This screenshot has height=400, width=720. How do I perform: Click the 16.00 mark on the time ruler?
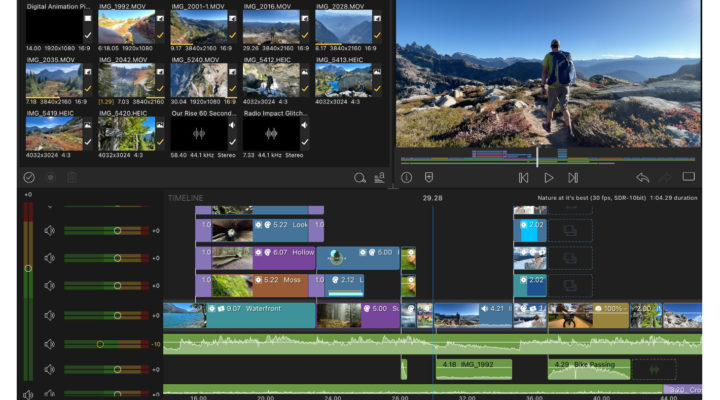coord(198,397)
